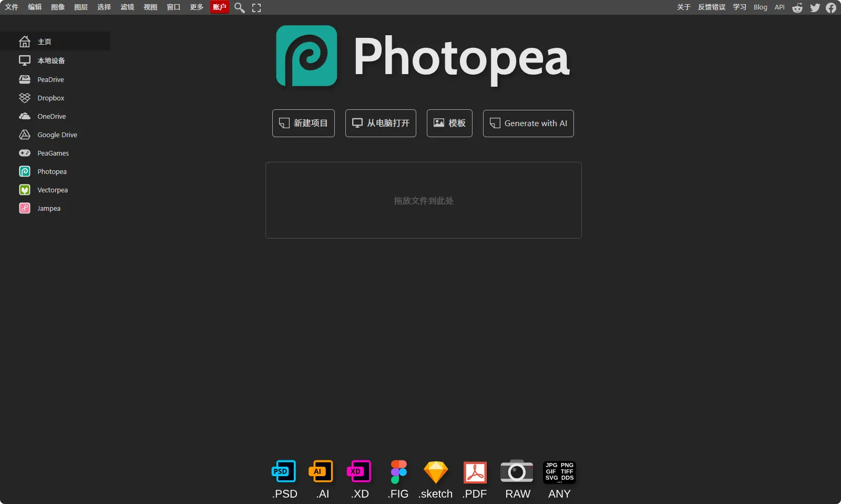The height and width of the screenshot is (504, 841).
Task: Open the Reddit icon link
Action: (x=797, y=8)
